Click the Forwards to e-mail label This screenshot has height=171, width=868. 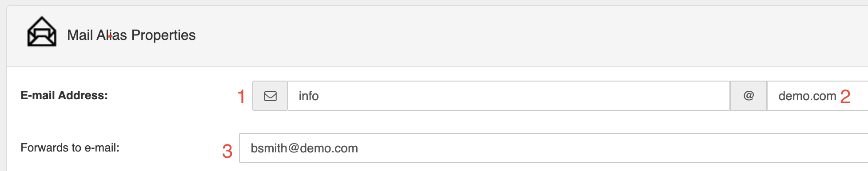point(70,148)
